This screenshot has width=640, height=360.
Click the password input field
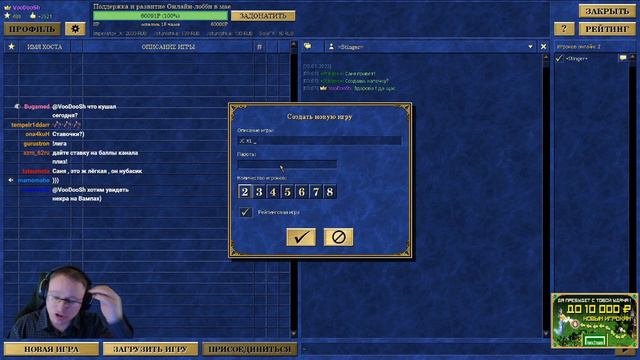coord(287,164)
